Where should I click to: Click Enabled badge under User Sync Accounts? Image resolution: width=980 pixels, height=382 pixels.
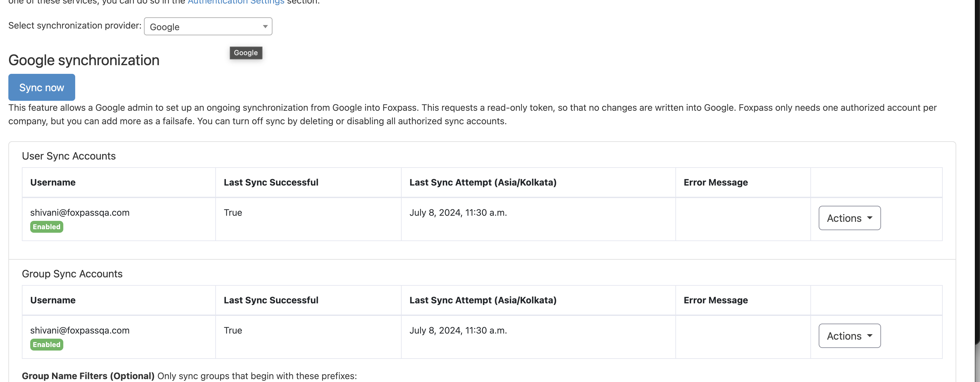coord(47,227)
